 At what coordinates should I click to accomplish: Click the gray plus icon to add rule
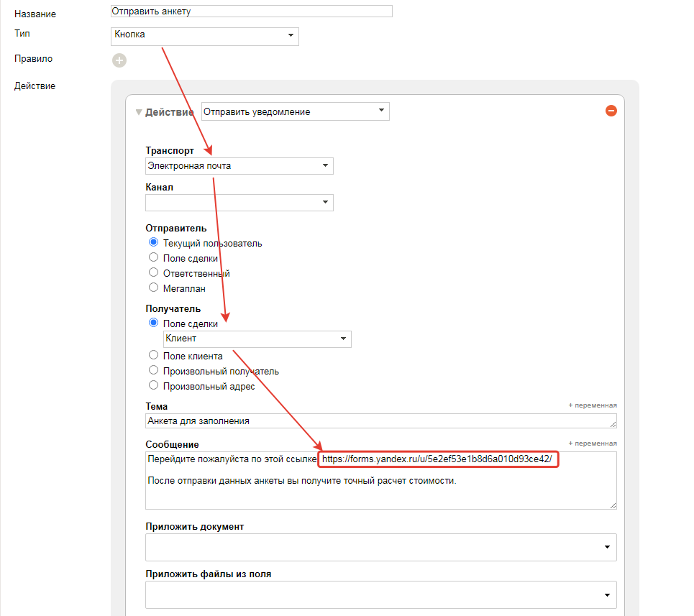tap(119, 60)
